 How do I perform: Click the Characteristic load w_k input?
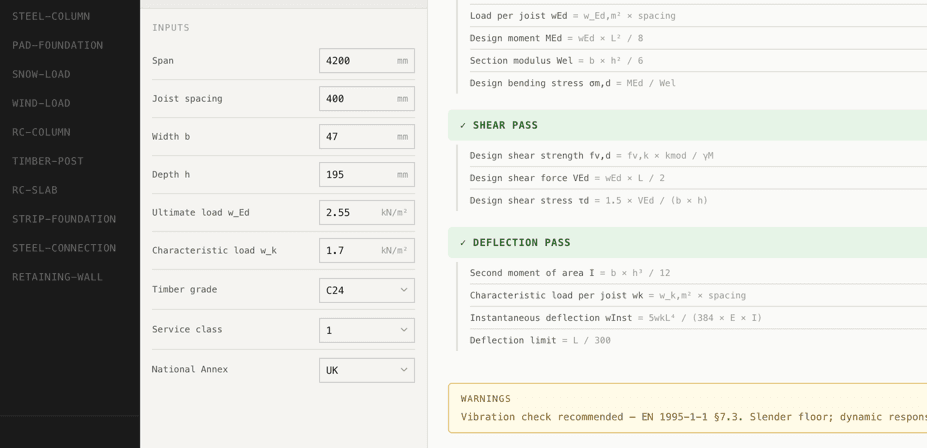tap(367, 250)
